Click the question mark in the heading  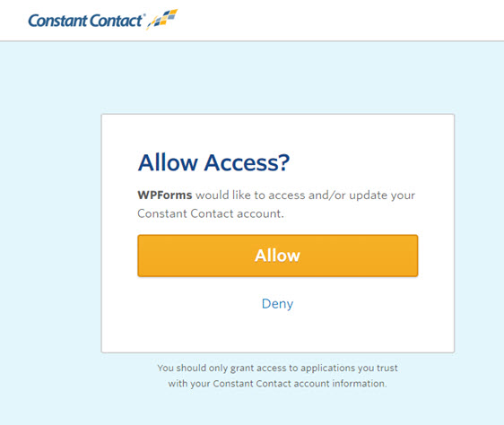pos(283,162)
